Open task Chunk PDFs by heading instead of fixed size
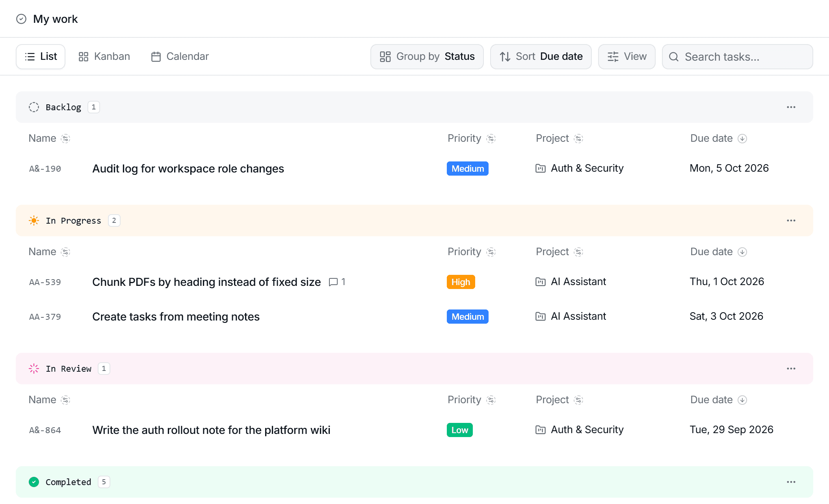829x504 pixels. [x=206, y=282]
